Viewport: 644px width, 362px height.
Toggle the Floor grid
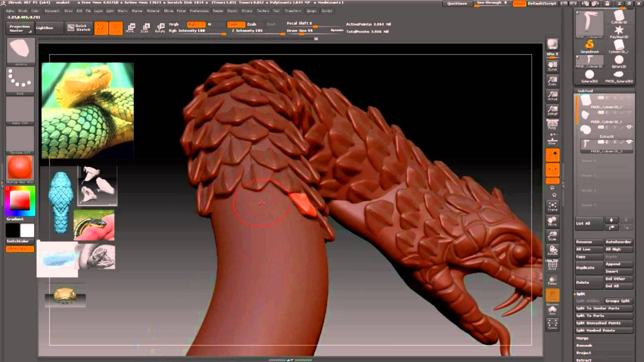click(x=552, y=139)
